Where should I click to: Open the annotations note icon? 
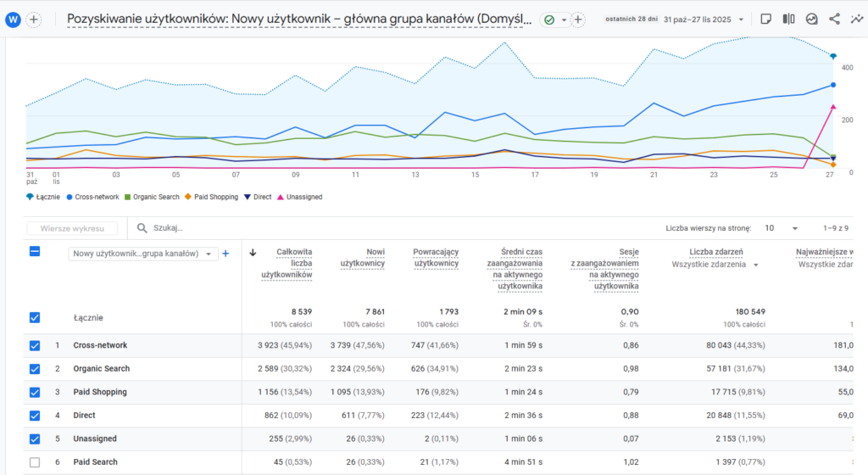click(x=766, y=19)
